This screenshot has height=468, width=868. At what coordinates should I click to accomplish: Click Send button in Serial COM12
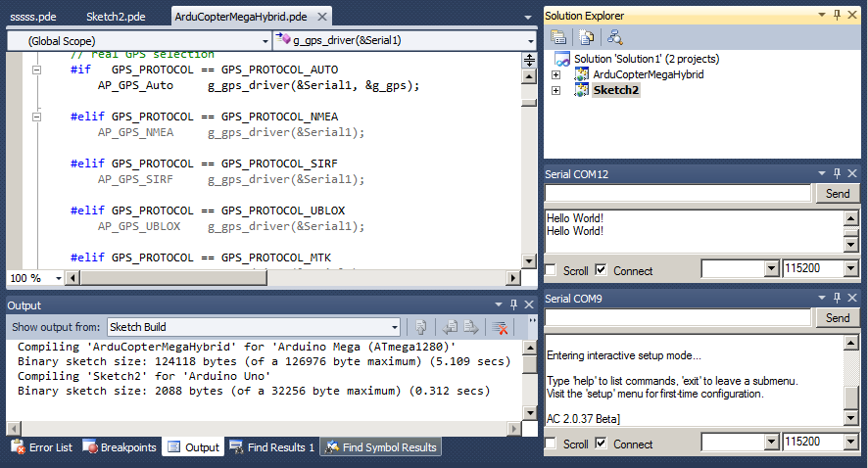(838, 194)
